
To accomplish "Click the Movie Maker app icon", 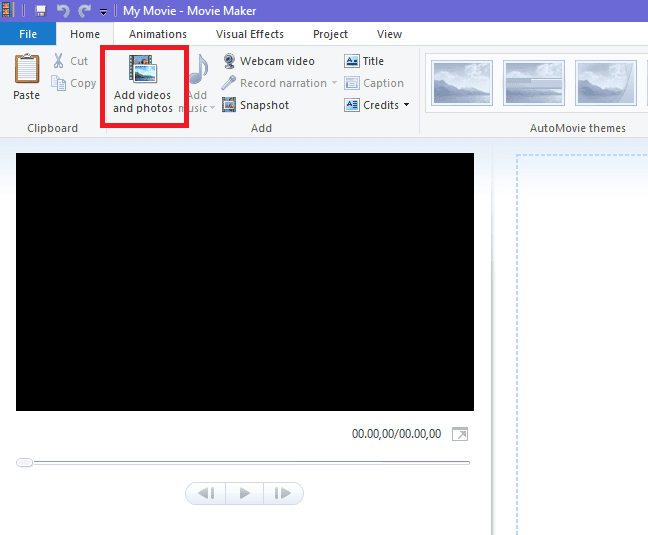I will pos(6,10).
